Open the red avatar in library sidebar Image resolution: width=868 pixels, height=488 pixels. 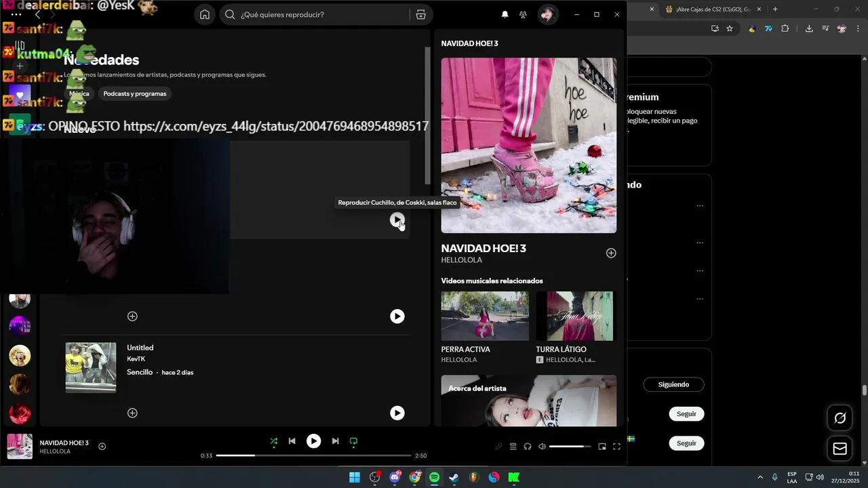pos(20,413)
